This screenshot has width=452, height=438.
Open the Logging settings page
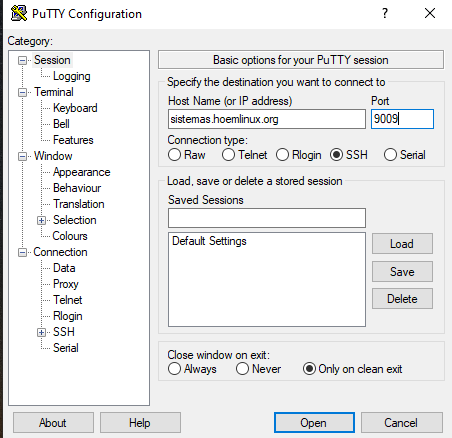pyautogui.click(x=71, y=76)
